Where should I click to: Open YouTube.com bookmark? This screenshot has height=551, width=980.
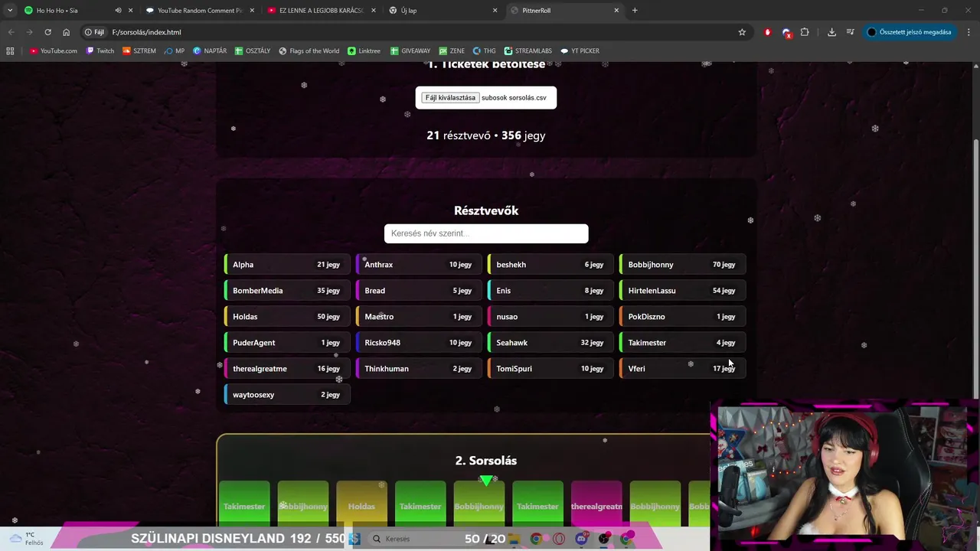point(54,51)
